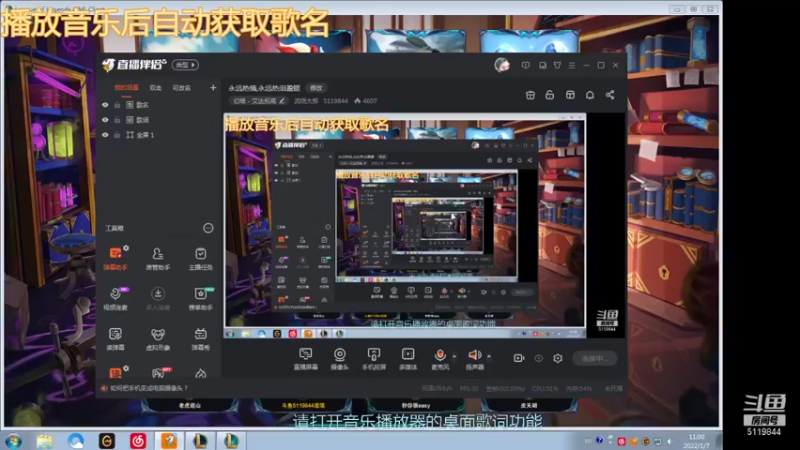Open NetEase Cloud Music from the taskbar
The width and height of the screenshot is (800, 450).
pos(138,441)
